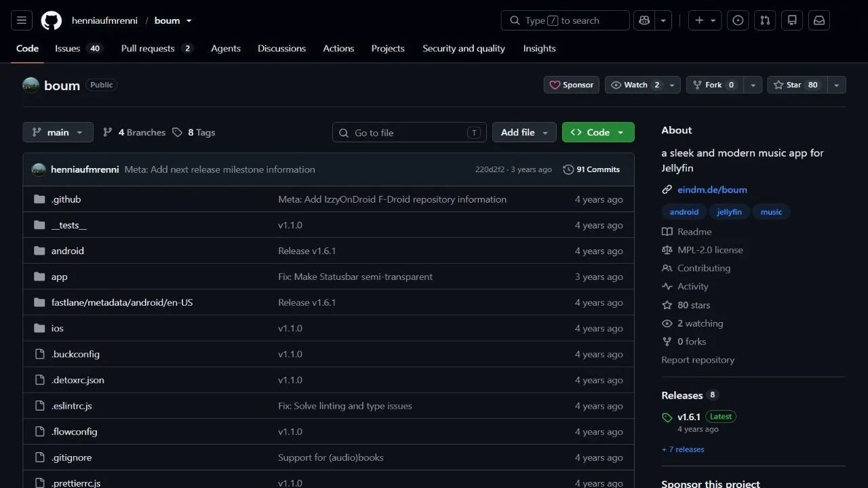This screenshot has height=488, width=868.
Task: Click the license scale icon
Action: tap(667, 250)
